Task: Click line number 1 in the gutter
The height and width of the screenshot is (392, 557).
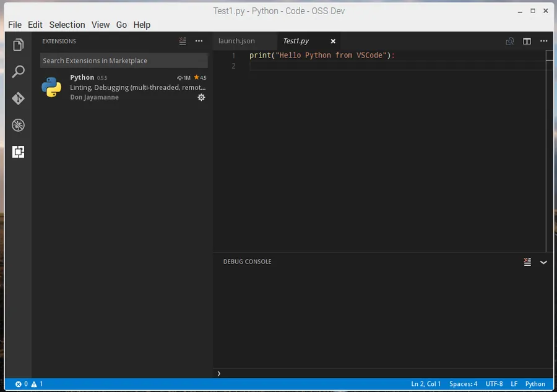Action: (x=233, y=56)
